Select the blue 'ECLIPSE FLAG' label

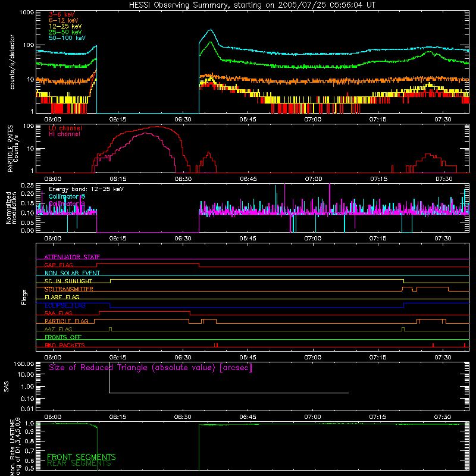(65, 305)
